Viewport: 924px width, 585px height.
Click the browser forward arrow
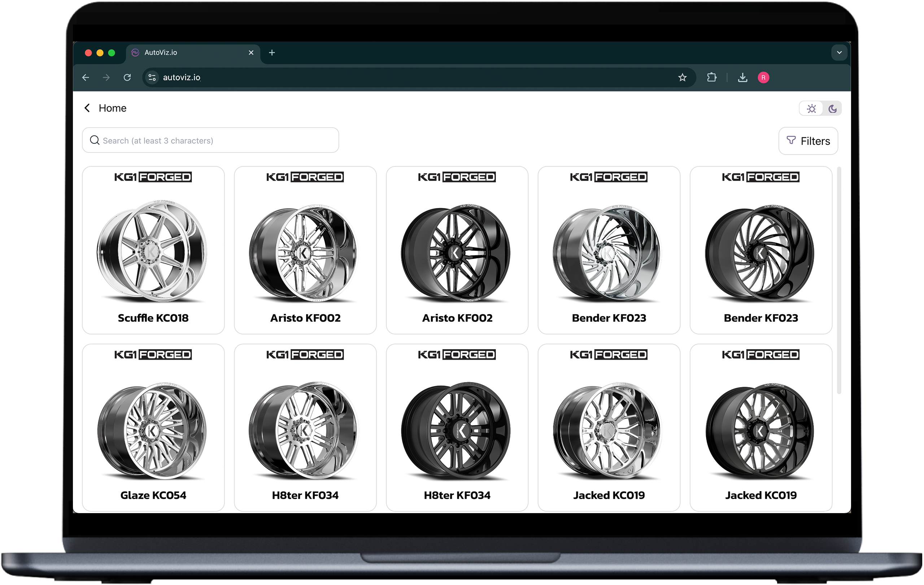pyautogui.click(x=106, y=77)
